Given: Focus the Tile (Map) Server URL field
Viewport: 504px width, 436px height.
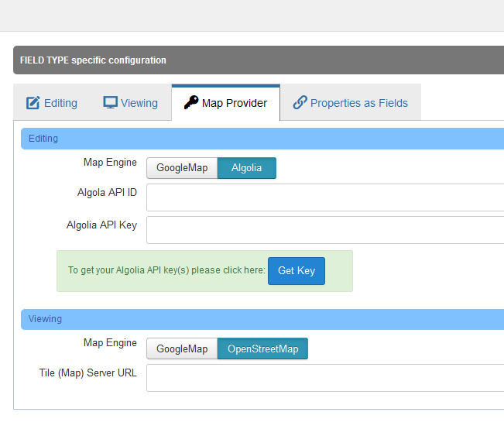Looking at the screenshot, I should coord(325,378).
